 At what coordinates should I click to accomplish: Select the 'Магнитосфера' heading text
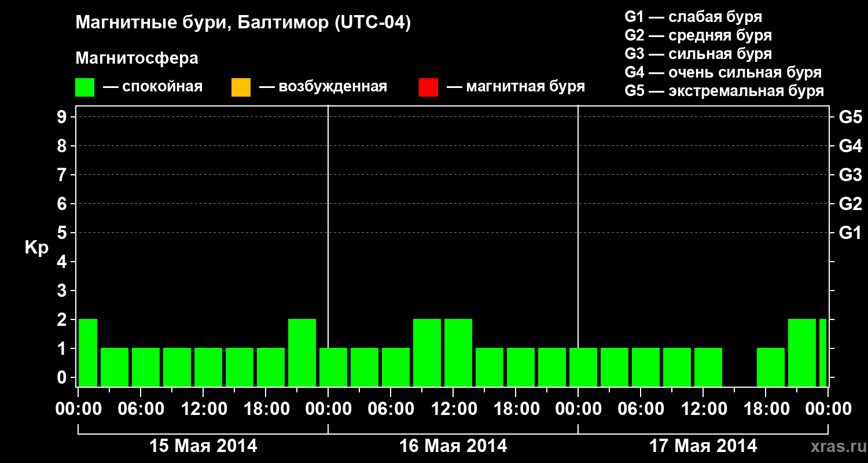tap(137, 58)
